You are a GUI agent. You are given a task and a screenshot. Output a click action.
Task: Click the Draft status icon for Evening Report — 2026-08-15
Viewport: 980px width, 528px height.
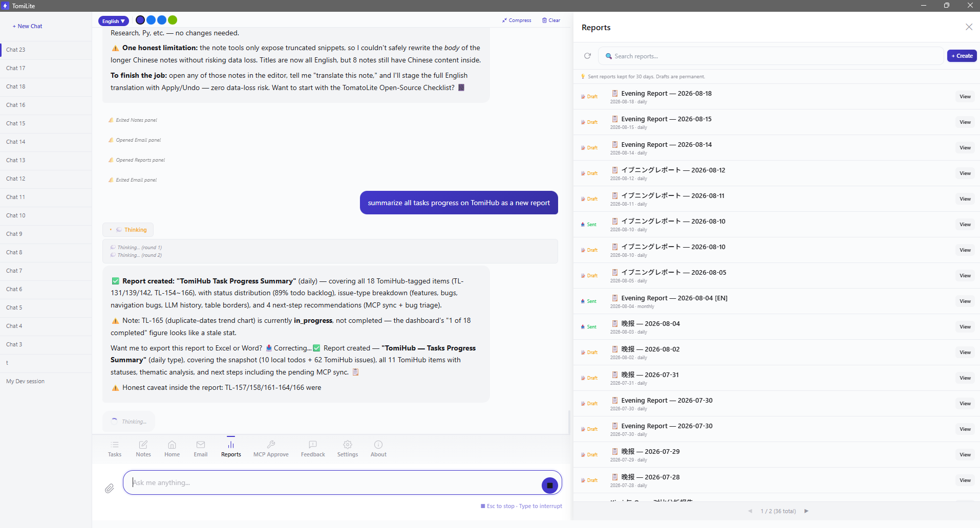click(583, 122)
